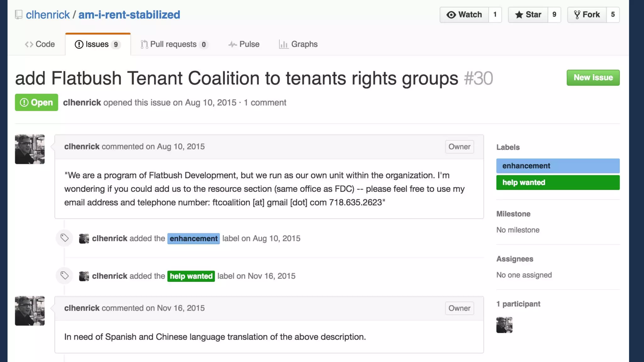Show the stargazers count 9
Screen dimensions: 644x362
pos(554,15)
